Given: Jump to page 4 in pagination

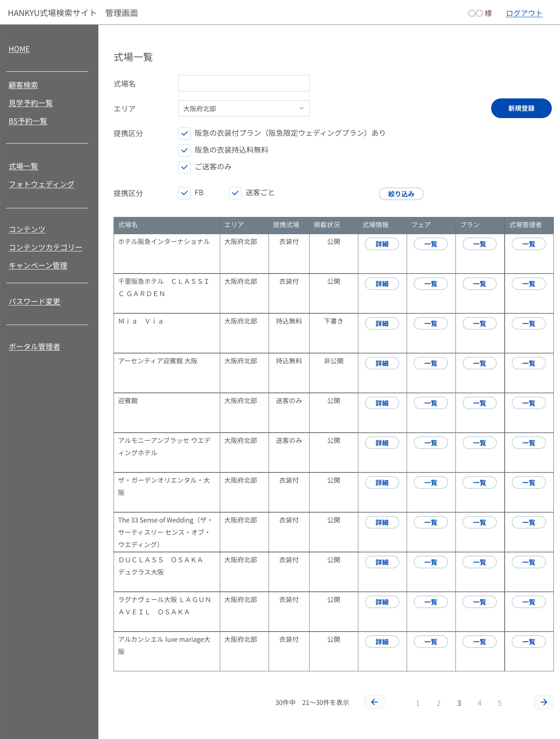Looking at the screenshot, I should click(479, 703).
